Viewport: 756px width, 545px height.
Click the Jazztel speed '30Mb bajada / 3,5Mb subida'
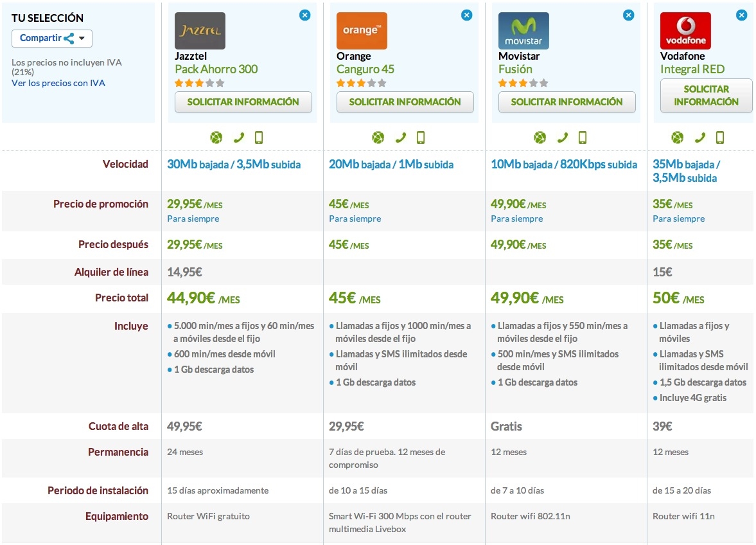coord(234,165)
